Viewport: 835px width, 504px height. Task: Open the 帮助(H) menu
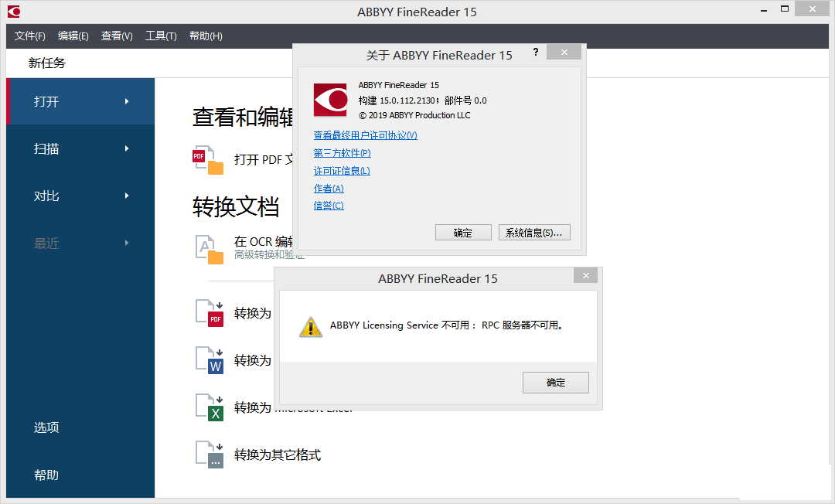click(x=206, y=36)
